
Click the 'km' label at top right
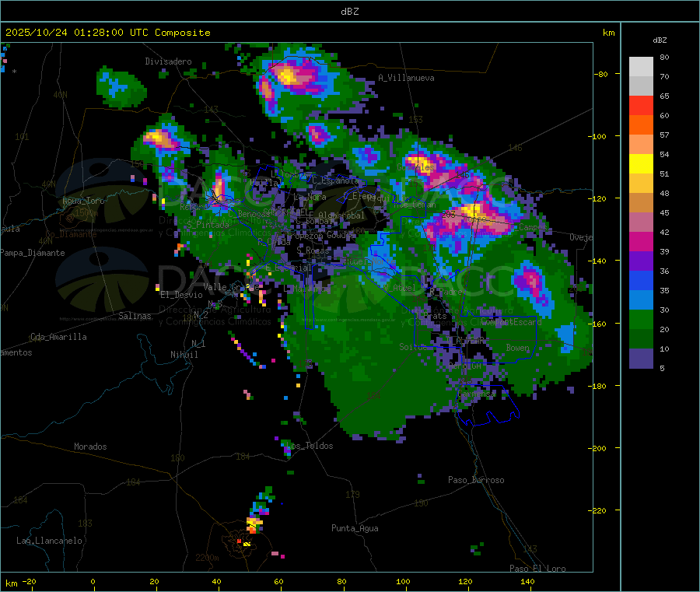[x=608, y=33]
